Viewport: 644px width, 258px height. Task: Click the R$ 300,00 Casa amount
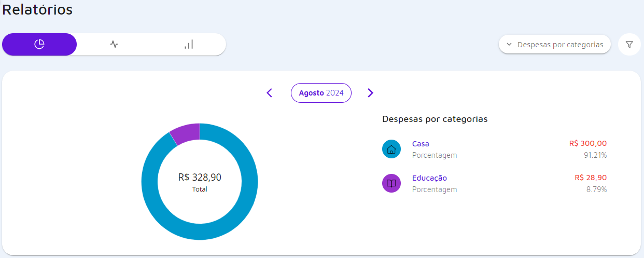[587, 143]
